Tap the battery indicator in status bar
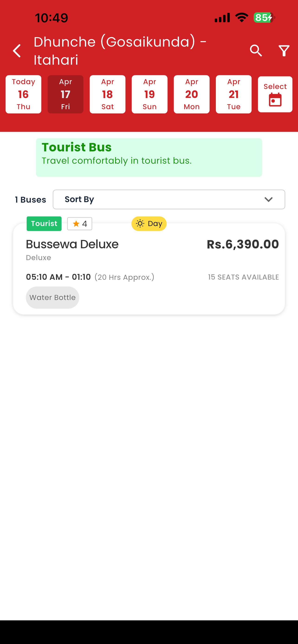This screenshot has width=298, height=644. [264, 18]
